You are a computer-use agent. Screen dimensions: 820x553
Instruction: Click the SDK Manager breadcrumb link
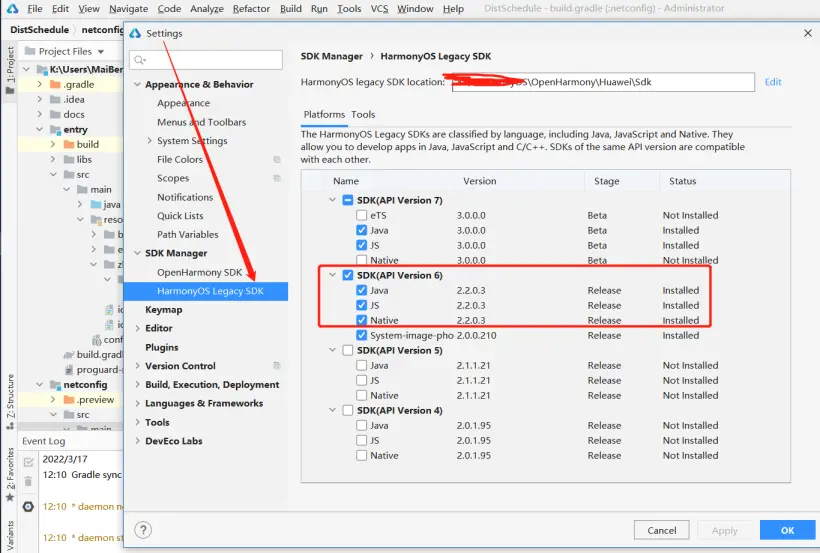pyautogui.click(x=332, y=57)
